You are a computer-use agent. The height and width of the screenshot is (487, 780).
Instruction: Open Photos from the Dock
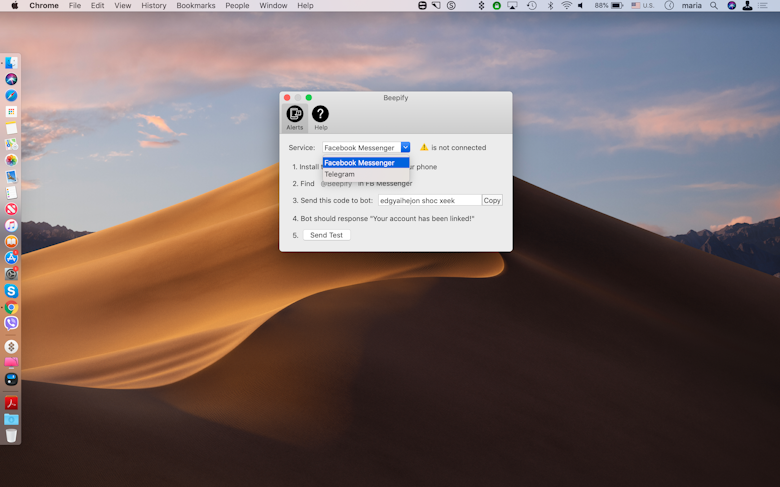pyautogui.click(x=11, y=160)
